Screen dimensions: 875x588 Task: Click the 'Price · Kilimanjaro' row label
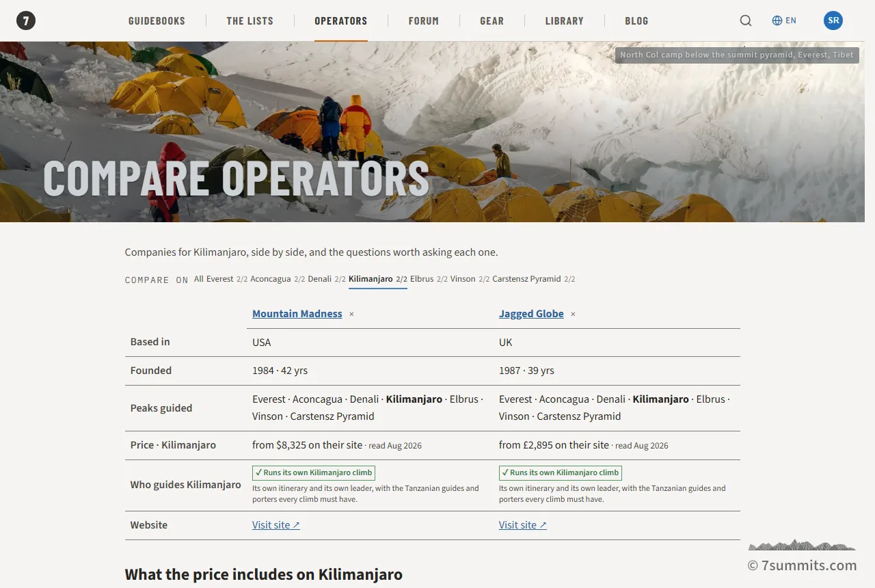[173, 445]
